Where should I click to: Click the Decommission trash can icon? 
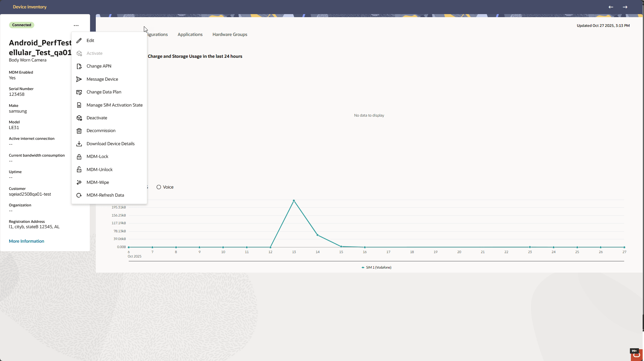coord(79,131)
